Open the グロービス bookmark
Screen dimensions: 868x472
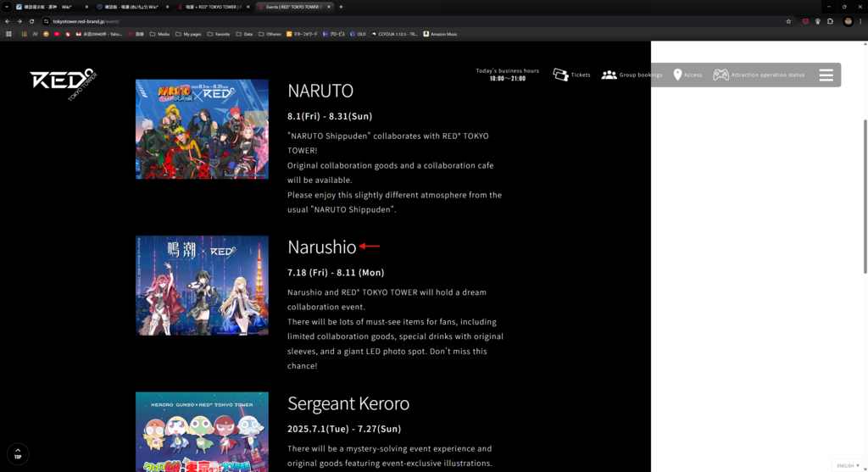click(333, 34)
